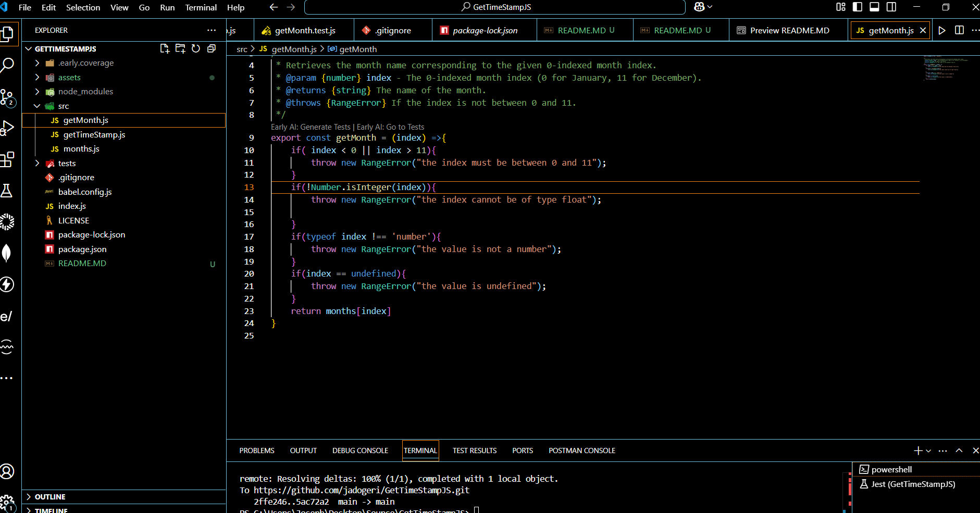The image size is (980, 513).
Task: Expand the .early.coverage folder
Action: click(x=37, y=62)
